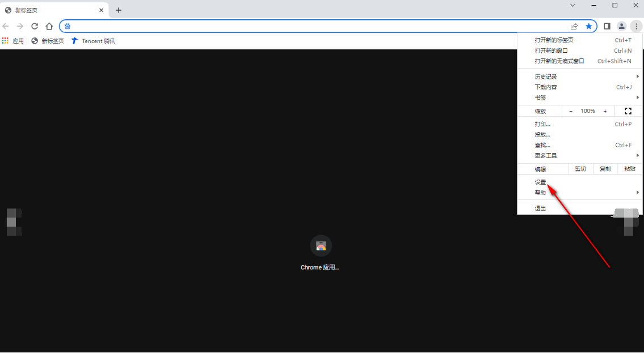Click the three-dot Chrome menu icon
The image size is (644, 353).
[x=636, y=26]
